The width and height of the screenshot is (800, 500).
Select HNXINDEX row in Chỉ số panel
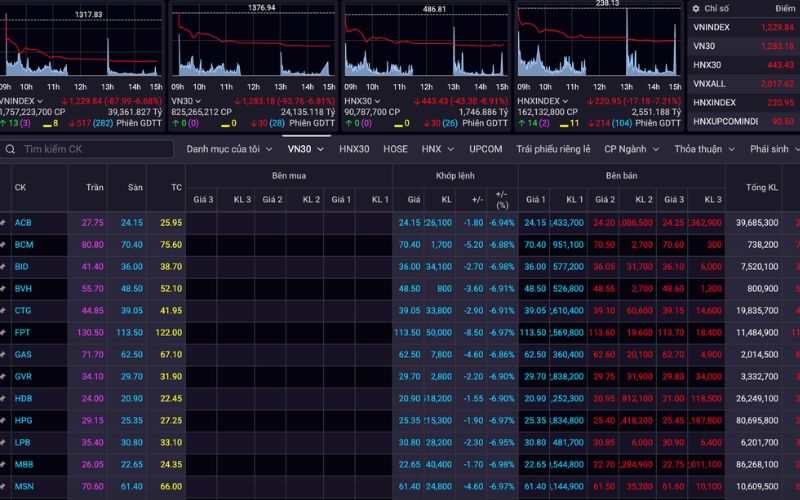point(744,103)
